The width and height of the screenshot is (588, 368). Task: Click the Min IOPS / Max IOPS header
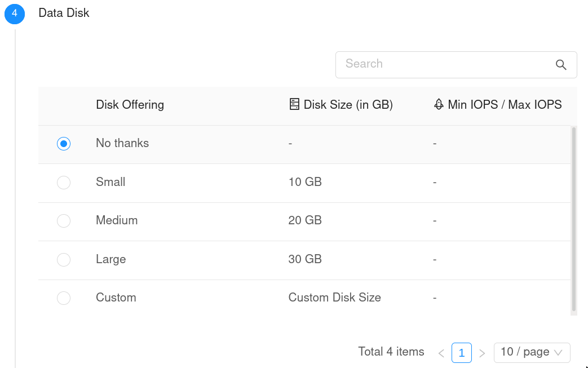pyautogui.click(x=505, y=105)
